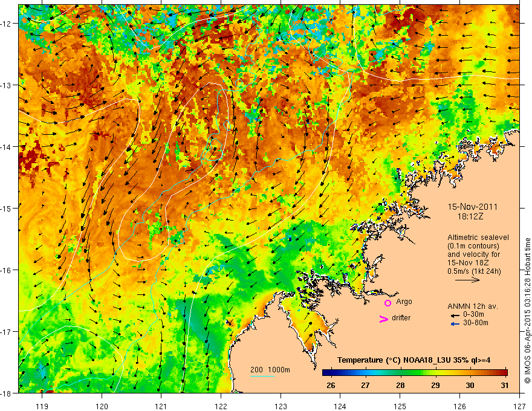Click the color bar value '26'
This screenshot has height=411, width=532.
(x=331, y=385)
